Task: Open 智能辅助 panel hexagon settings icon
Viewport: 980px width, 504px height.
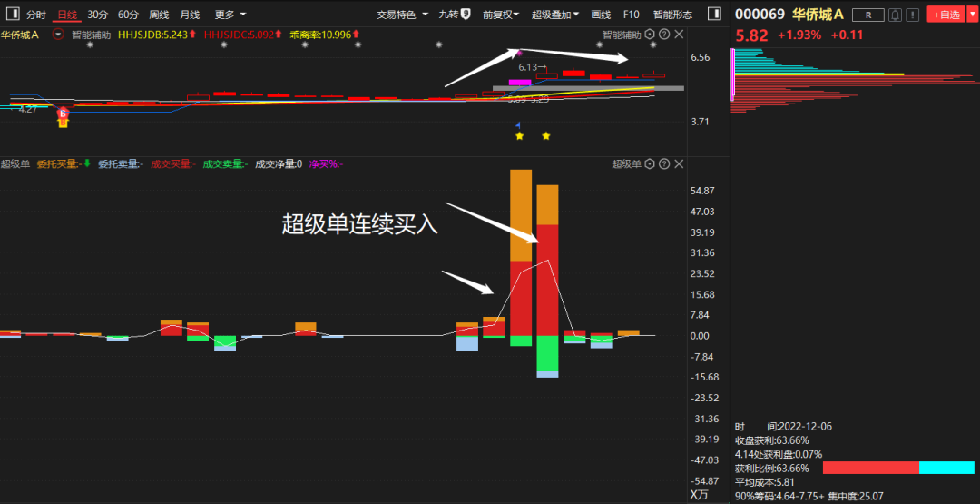Action: [x=650, y=35]
